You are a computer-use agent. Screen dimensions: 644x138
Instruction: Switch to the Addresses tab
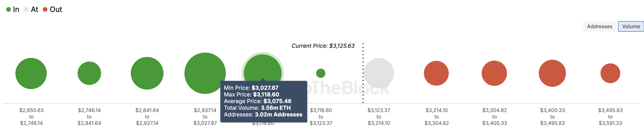[x=600, y=26]
